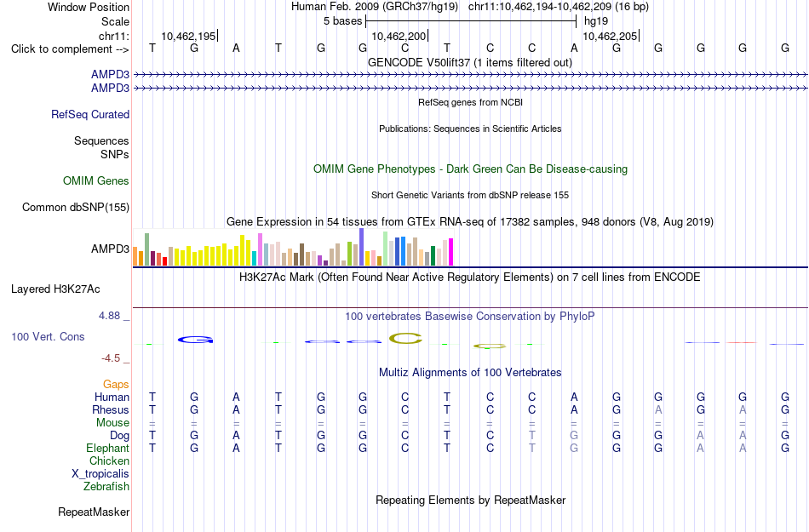Click the H3K27Ac Mark track title
This screenshot has width=809, height=532.
point(469,277)
